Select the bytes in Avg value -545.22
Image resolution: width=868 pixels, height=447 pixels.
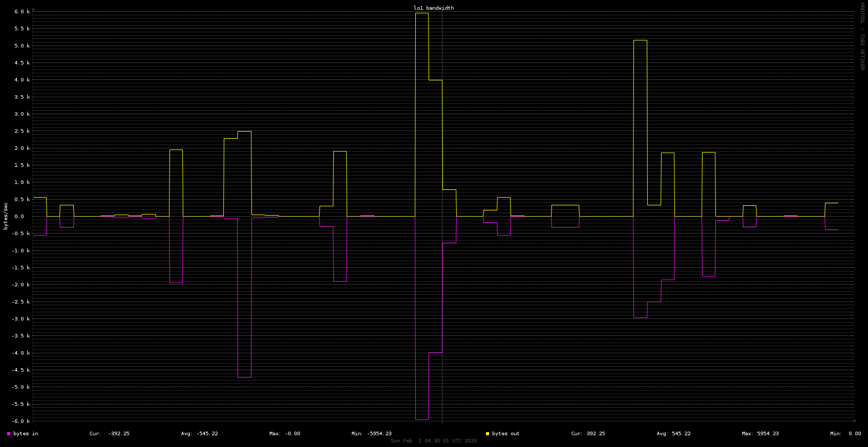[207, 434]
